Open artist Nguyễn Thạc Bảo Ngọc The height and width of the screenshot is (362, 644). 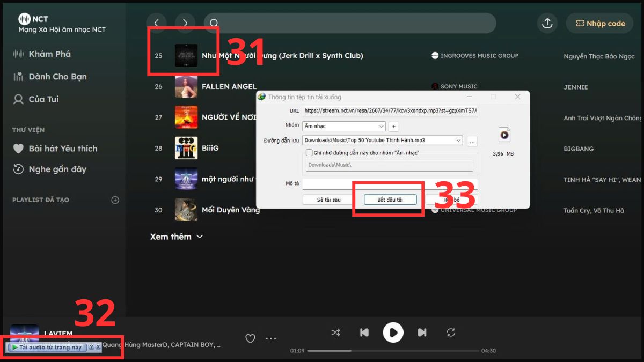point(599,56)
